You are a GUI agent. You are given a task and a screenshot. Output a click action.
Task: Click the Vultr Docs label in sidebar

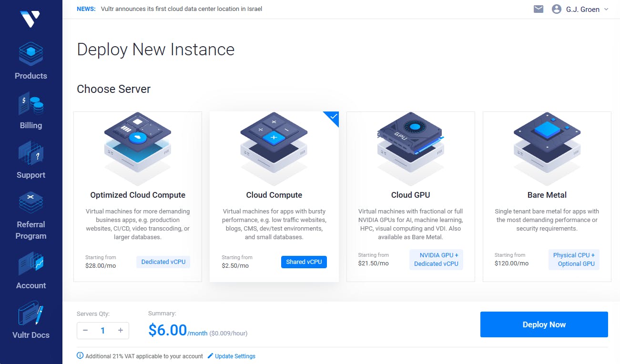(31, 335)
